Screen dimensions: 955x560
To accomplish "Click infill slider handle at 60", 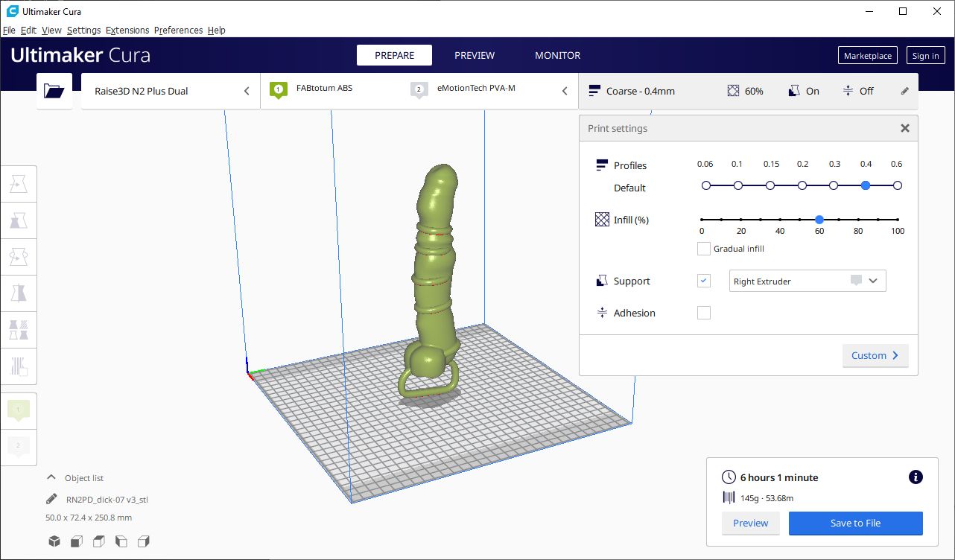I will (x=819, y=220).
